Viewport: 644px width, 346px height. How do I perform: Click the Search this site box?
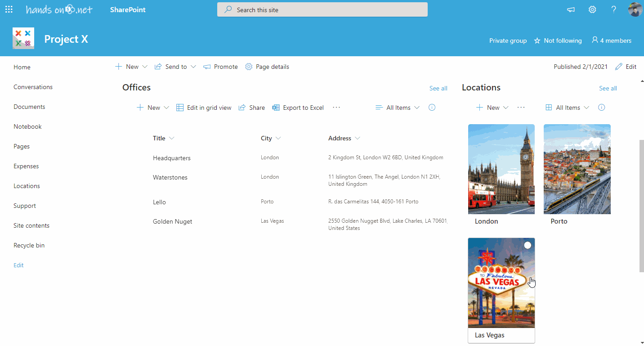(322, 9)
